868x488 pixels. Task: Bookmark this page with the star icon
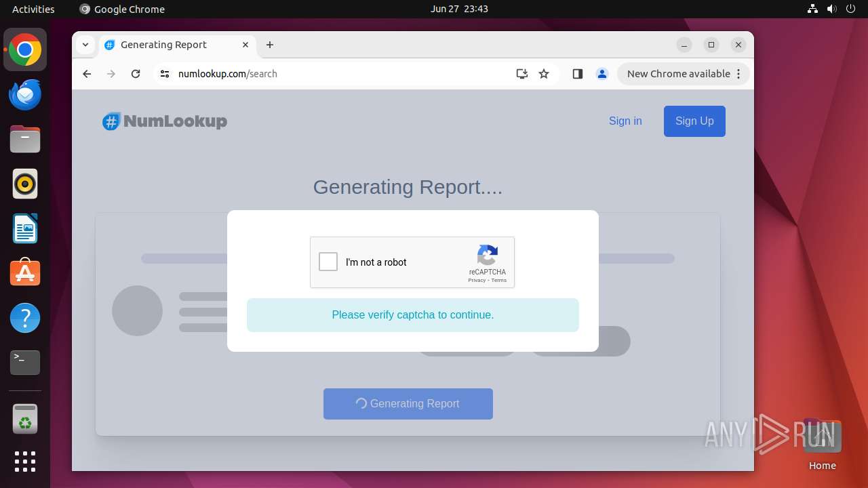[x=544, y=74]
